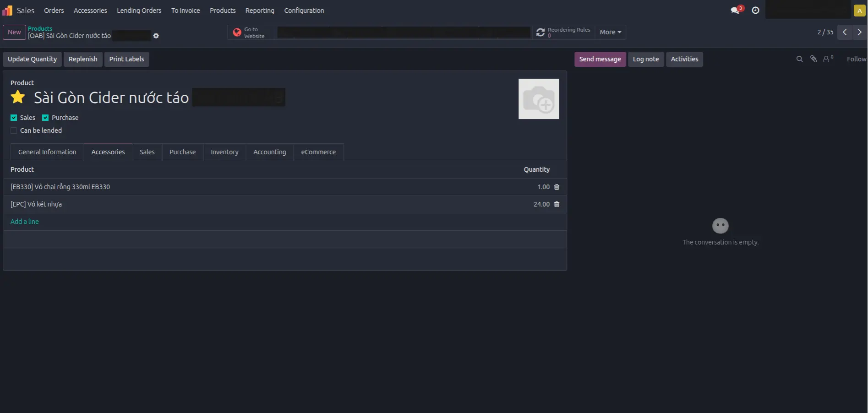Screen dimensions: 868x413
Task: Uncheck the Sales checkbox
Action: [x=14, y=118]
